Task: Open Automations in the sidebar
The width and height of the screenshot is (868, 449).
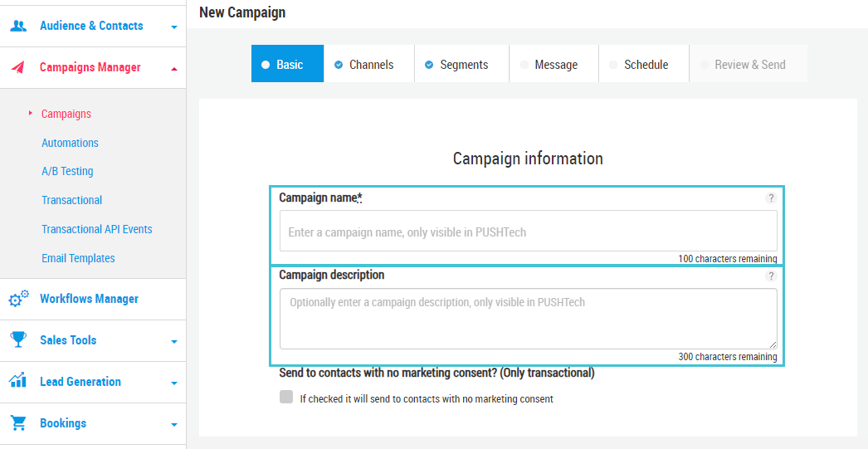Action: (x=70, y=143)
